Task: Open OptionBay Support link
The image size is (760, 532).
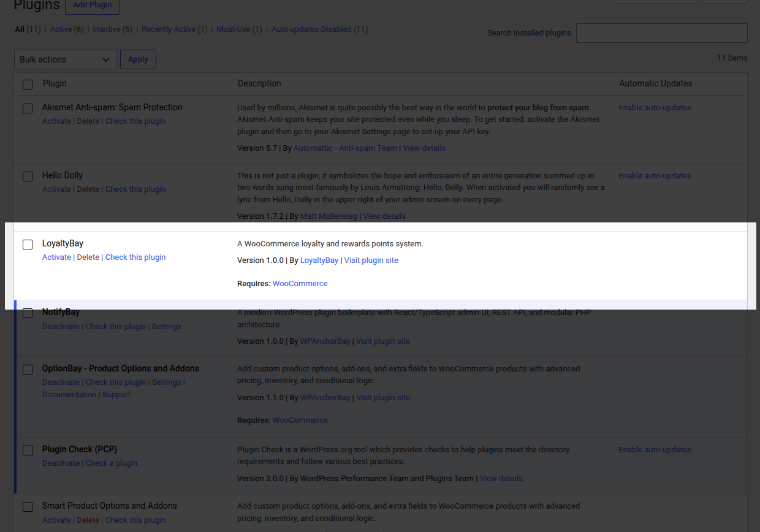Action: pos(116,395)
